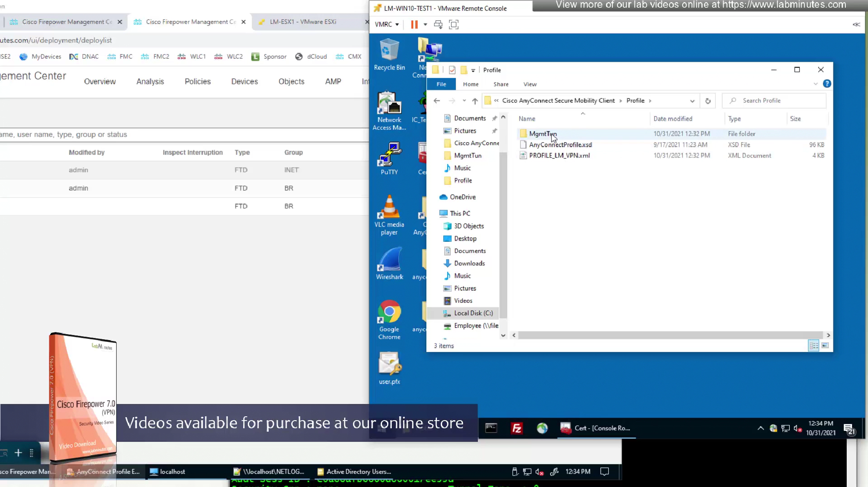The width and height of the screenshot is (868, 487).
Task: Expand the Explorer ribbon chevron
Action: click(816, 84)
